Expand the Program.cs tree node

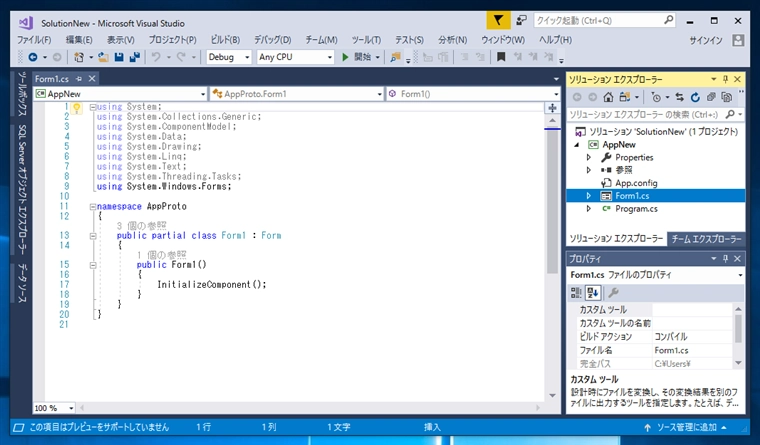click(x=589, y=209)
